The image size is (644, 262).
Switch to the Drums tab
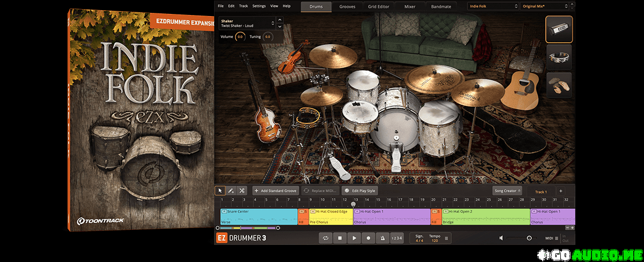[x=316, y=6]
